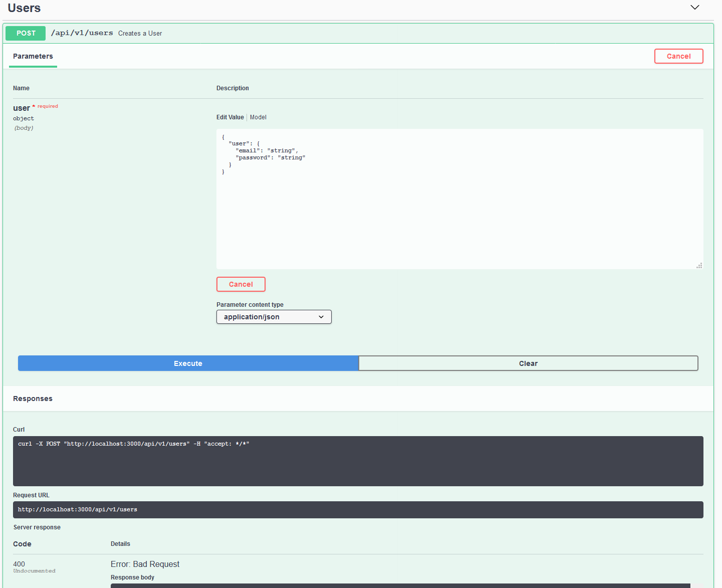Select the curl command text block
The image size is (722, 588).
pyautogui.click(x=358, y=461)
